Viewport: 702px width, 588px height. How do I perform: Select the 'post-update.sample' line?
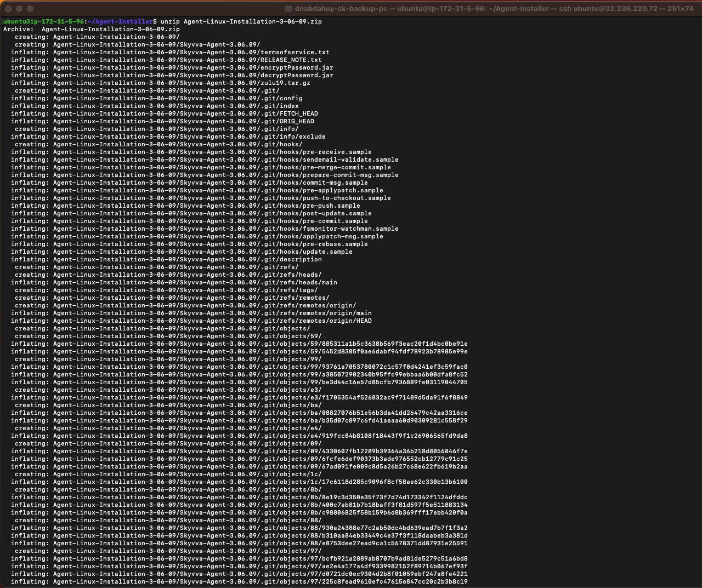pos(191,213)
